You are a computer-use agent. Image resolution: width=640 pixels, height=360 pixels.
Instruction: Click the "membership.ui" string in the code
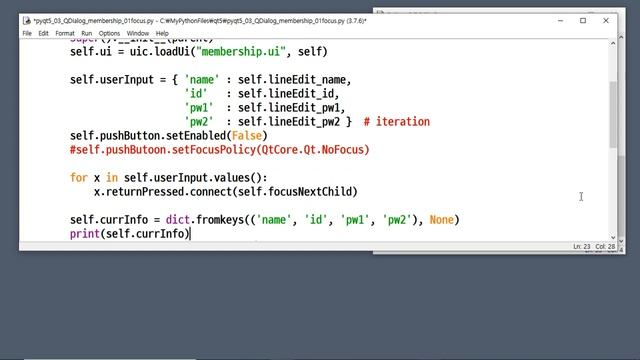241,52
